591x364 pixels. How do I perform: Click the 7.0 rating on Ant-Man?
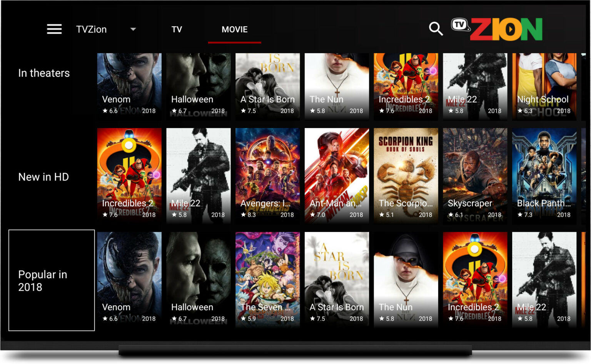[317, 215]
